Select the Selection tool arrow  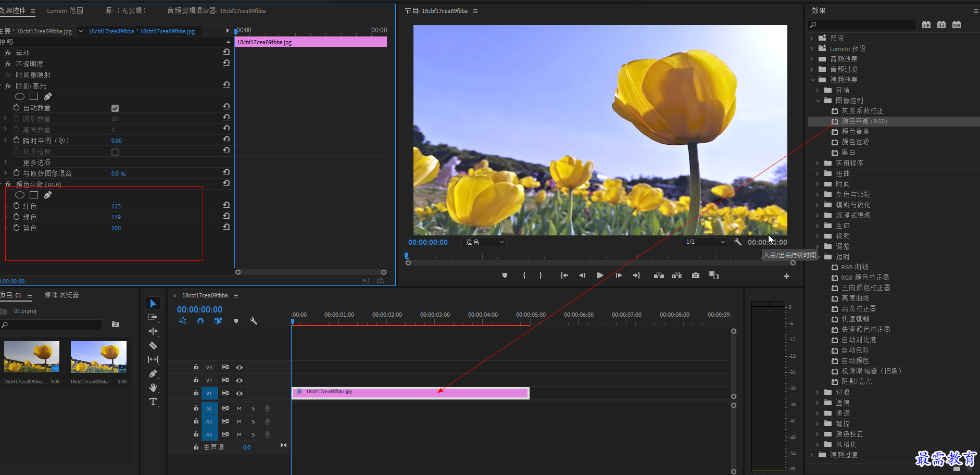[153, 303]
